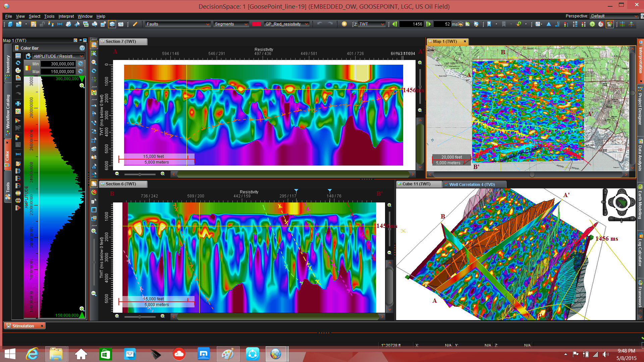Viewport: 644px width, 362px height.
Task: Open the Interpret menu
Action: 66,16
